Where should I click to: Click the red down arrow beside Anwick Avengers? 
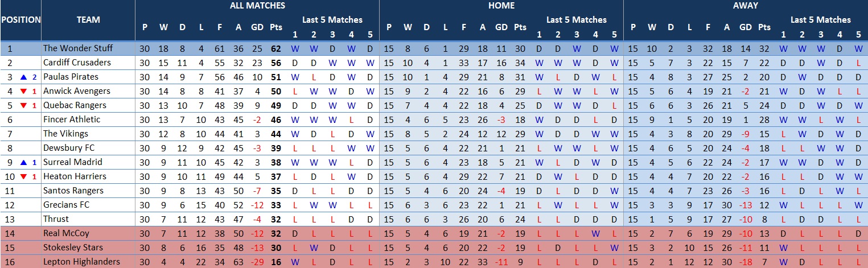[x=23, y=91]
